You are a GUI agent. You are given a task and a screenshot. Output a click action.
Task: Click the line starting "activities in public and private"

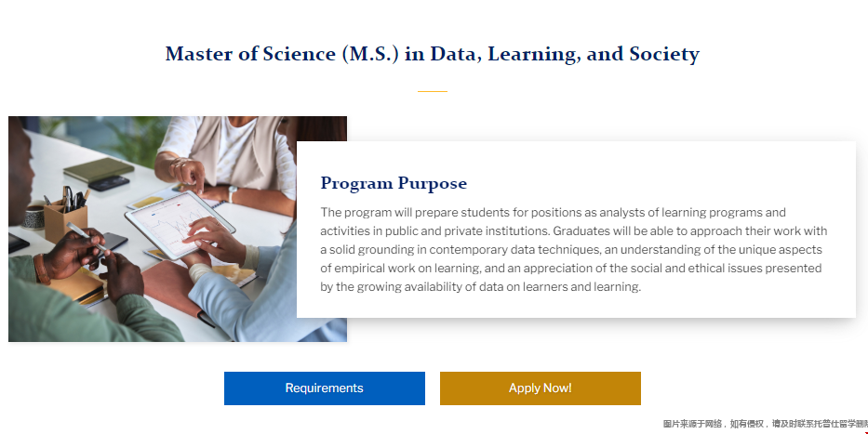(x=573, y=231)
